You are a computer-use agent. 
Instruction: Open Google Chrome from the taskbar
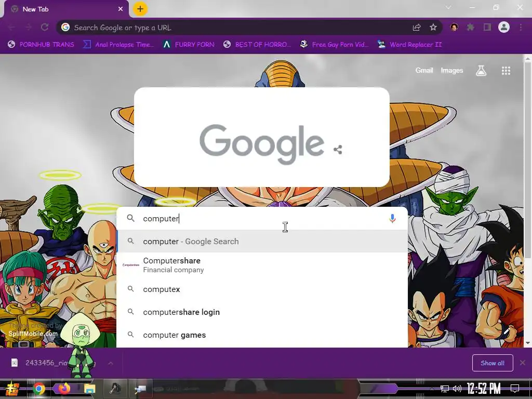pyautogui.click(x=39, y=389)
